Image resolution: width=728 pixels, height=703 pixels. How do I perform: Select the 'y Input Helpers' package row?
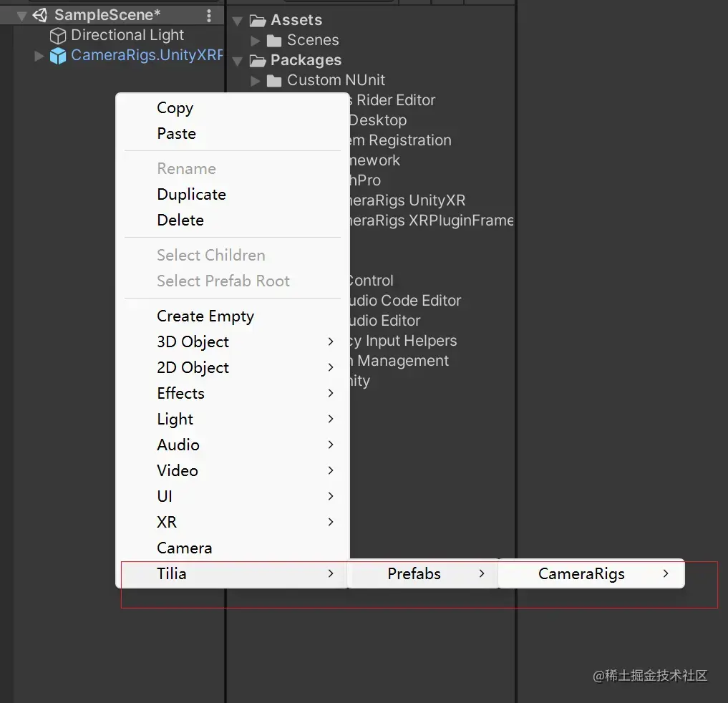pos(403,341)
